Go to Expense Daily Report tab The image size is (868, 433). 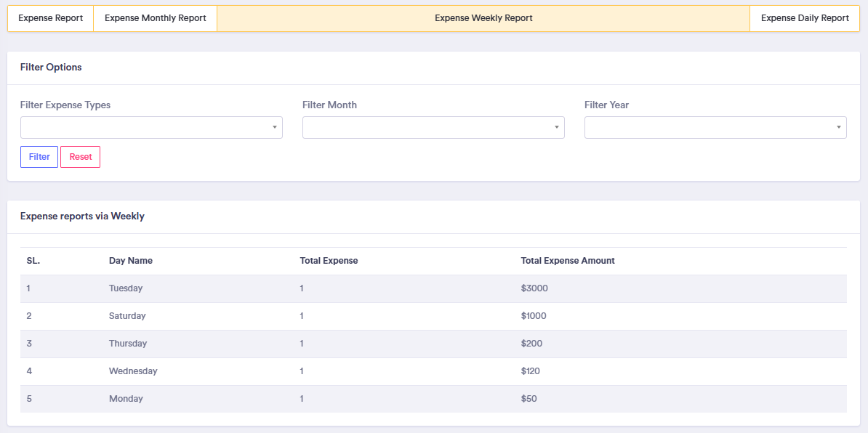[x=805, y=18]
